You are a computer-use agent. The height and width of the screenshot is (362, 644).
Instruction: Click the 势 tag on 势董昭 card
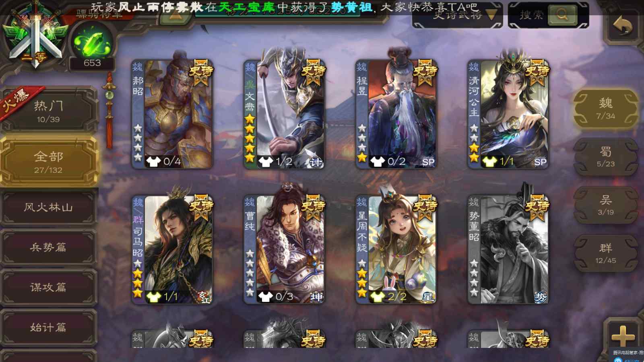[540, 297]
